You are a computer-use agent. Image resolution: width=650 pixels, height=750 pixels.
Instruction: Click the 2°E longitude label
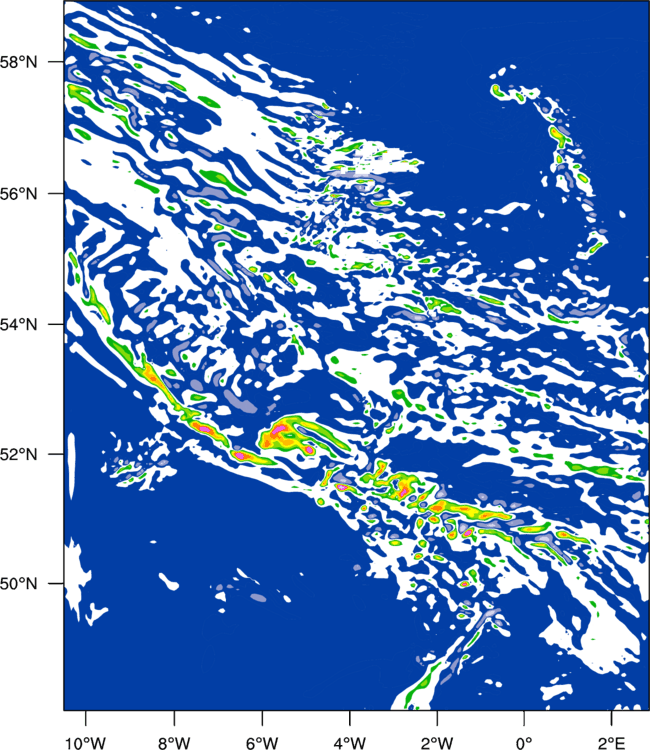click(612, 742)
